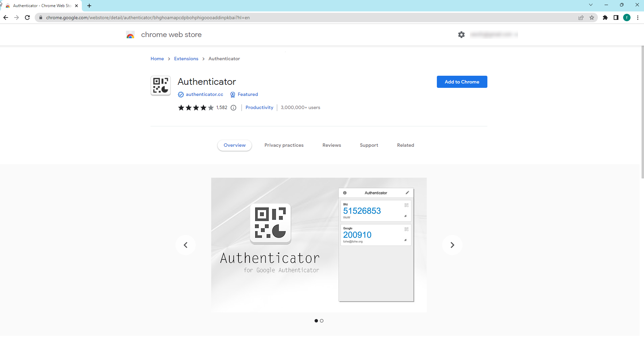The height and width of the screenshot is (346, 644).
Task: Bookmark this tab with the star icon
Action: [x=592, y=18]
